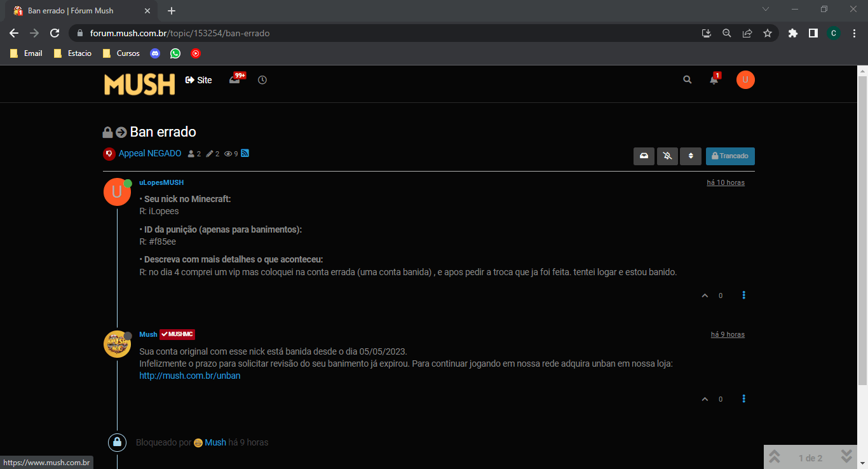The height and width of the screenshot is (469, 868).
Task: View site information via the padlock icon
Action: pos(80,33)
